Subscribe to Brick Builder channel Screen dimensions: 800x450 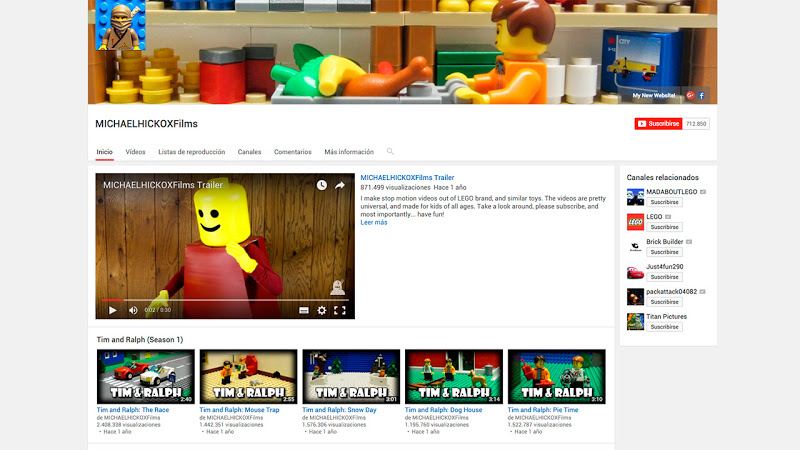coord(664,252)
